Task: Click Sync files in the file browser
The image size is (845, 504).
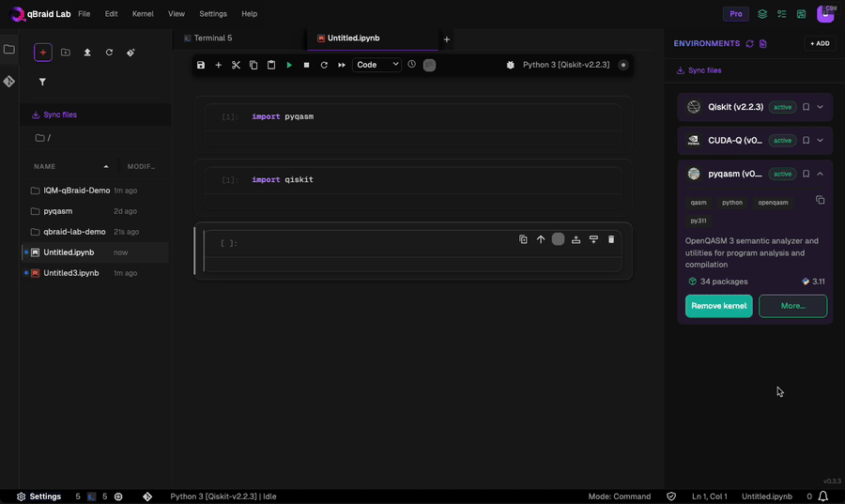Action: (x=54, y=115)
